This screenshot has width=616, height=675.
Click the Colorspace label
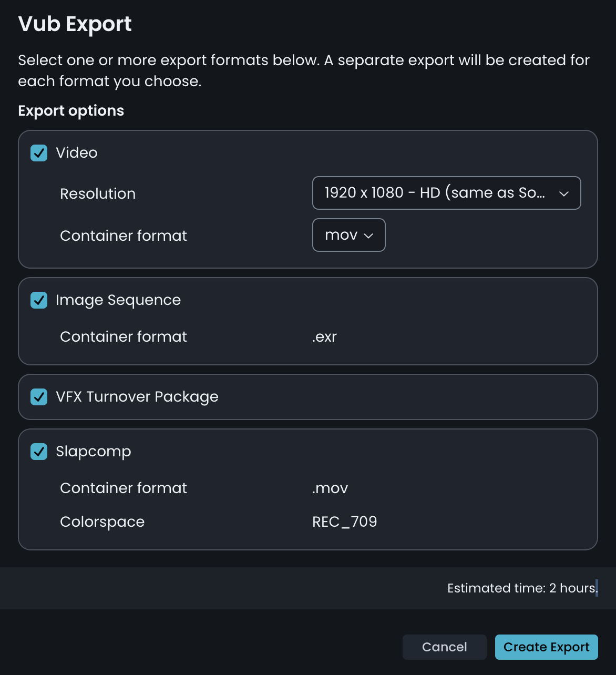[x=102, y=522]
